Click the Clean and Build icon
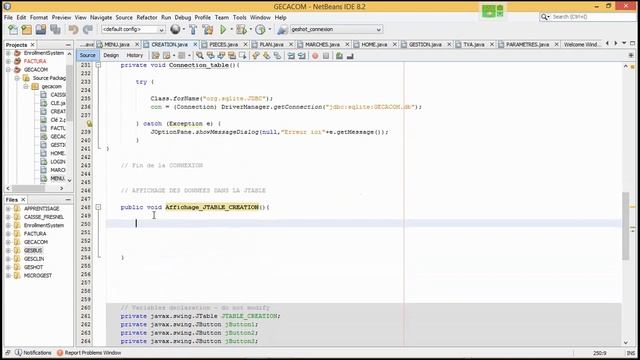 [208, 29]
